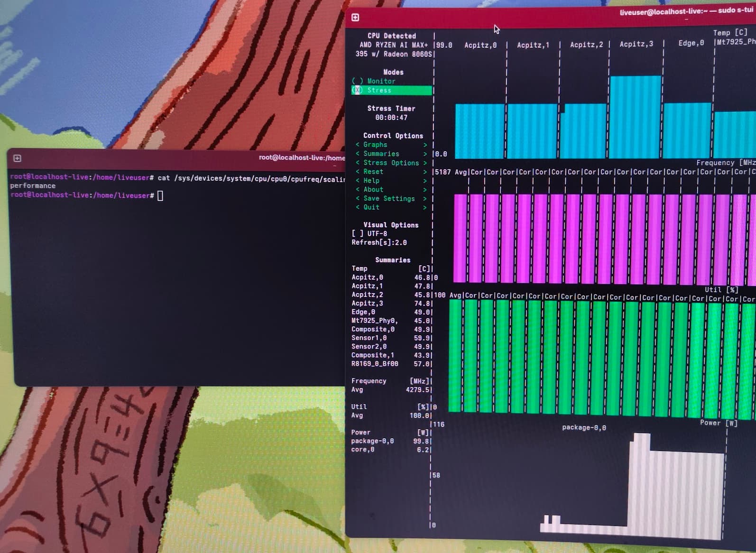The height and width of the screenshot is (553, 756).
Task: Click the Acpitz,1 graph column label
Action: pos(533,45)
